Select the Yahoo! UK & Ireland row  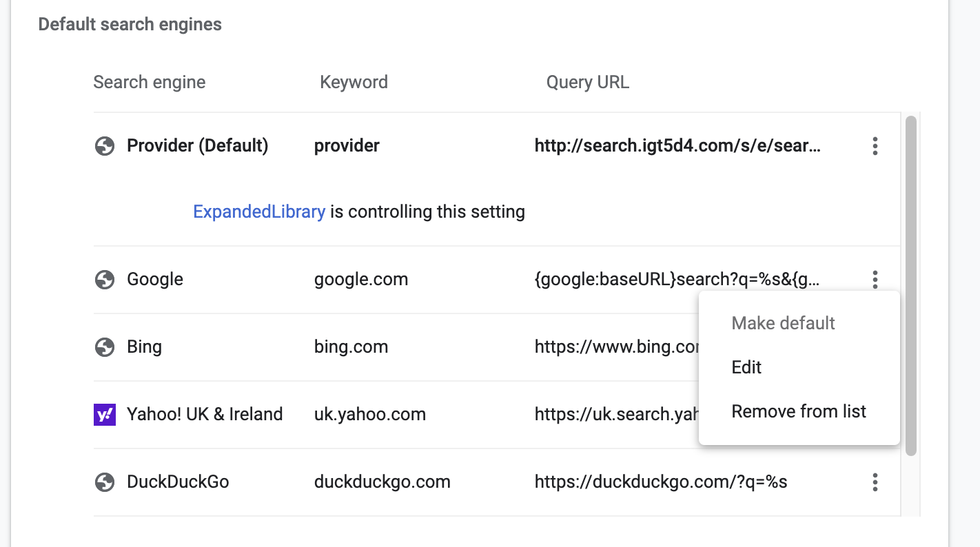(205, 414)
